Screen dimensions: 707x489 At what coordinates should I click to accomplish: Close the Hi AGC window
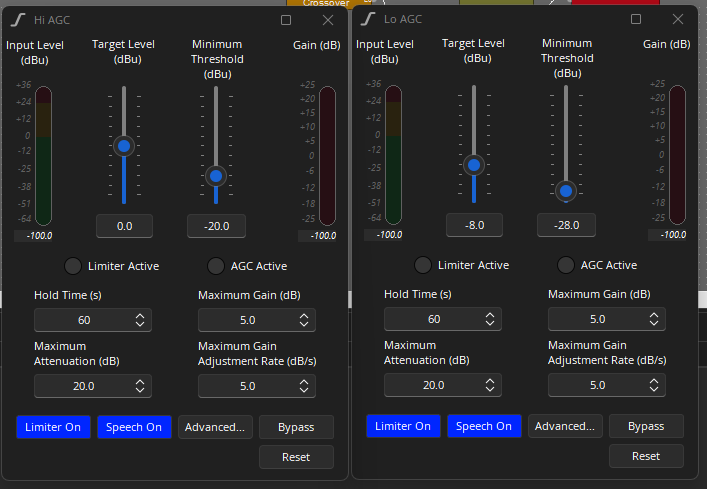(x=328, y=20)
